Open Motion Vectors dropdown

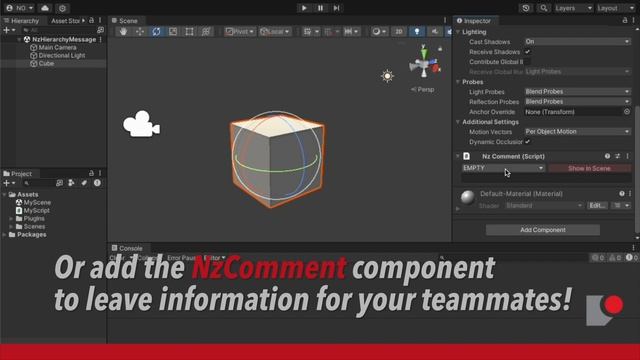577,131
